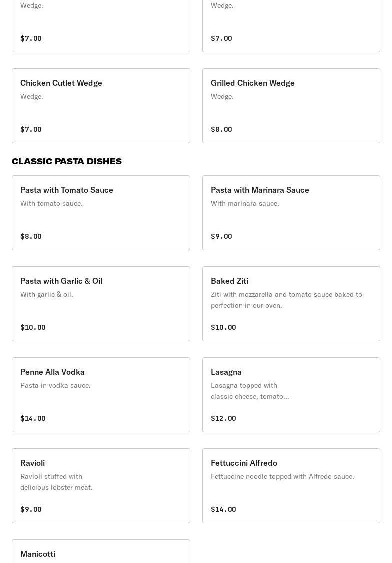Click the Manicotti item title
This screenshot has width=392, height=563.
(38, 554)
